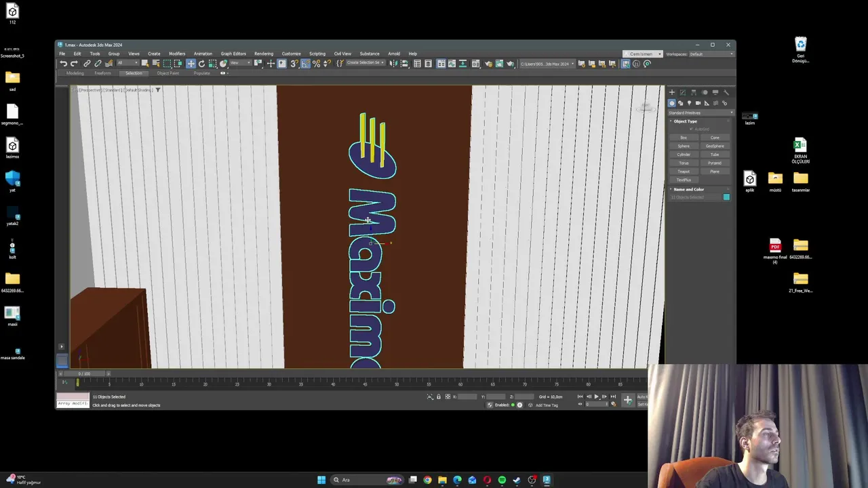Viewport: 868px width, 488px height.
Task: Select the Geometry category icon
Action: point(672,103)
